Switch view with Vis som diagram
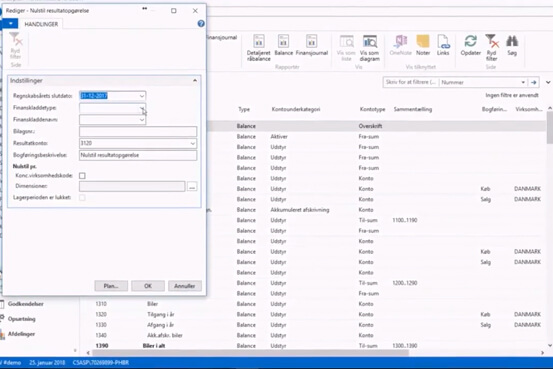553x369 pixels. pyautogui.click(x=370, y=48)
